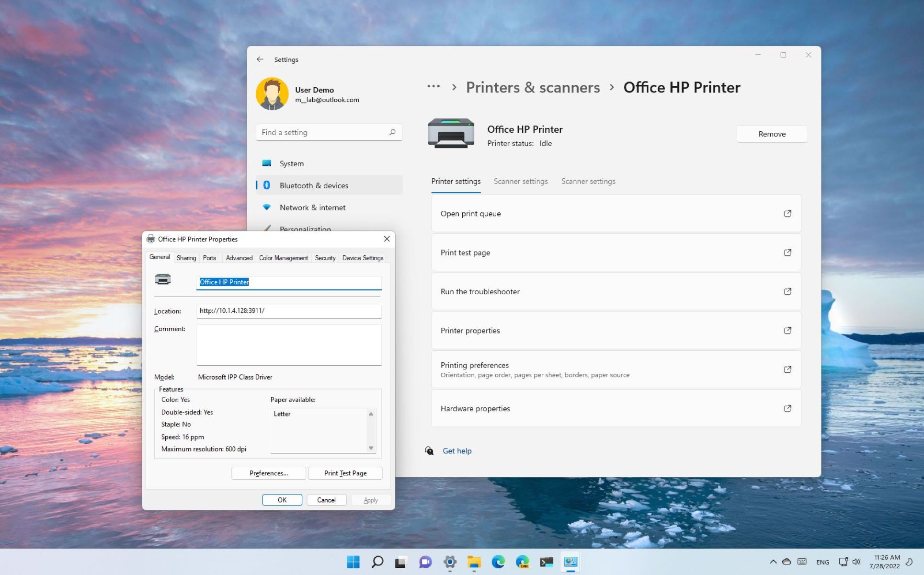Click Preferences button in printer dialog

point(268,472)
